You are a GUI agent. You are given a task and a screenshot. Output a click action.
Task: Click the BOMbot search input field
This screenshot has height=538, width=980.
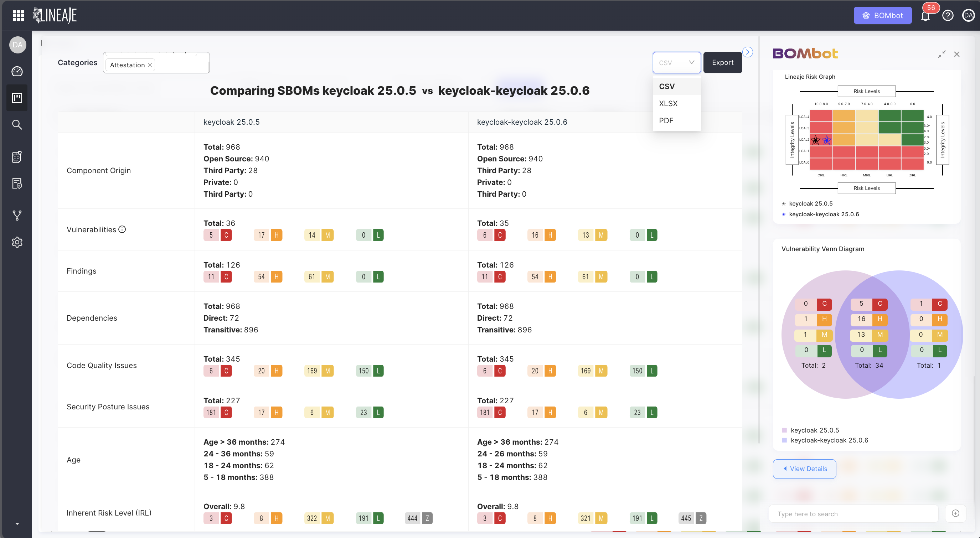click(853, 514)
